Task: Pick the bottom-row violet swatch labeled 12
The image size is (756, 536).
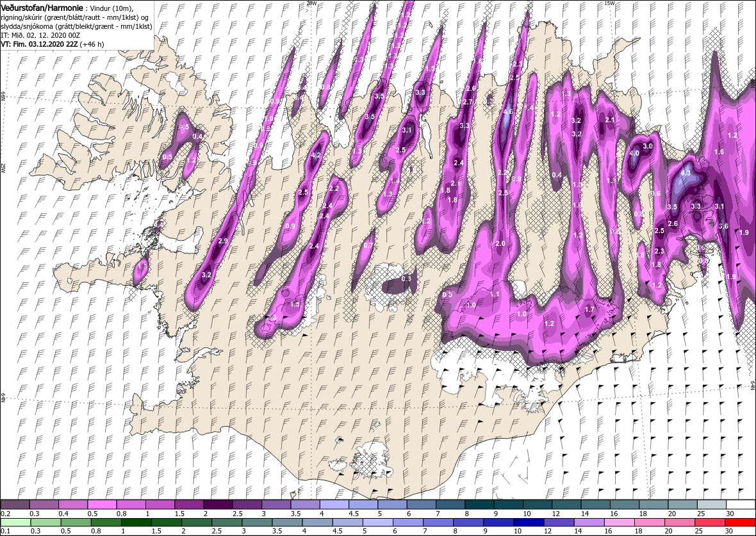Action: 559,523
